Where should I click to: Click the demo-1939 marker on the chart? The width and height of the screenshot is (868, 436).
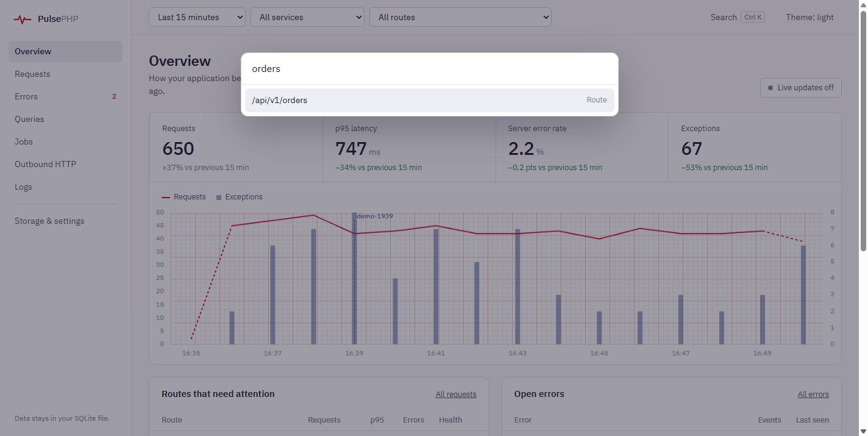click(x=375, y=216)
